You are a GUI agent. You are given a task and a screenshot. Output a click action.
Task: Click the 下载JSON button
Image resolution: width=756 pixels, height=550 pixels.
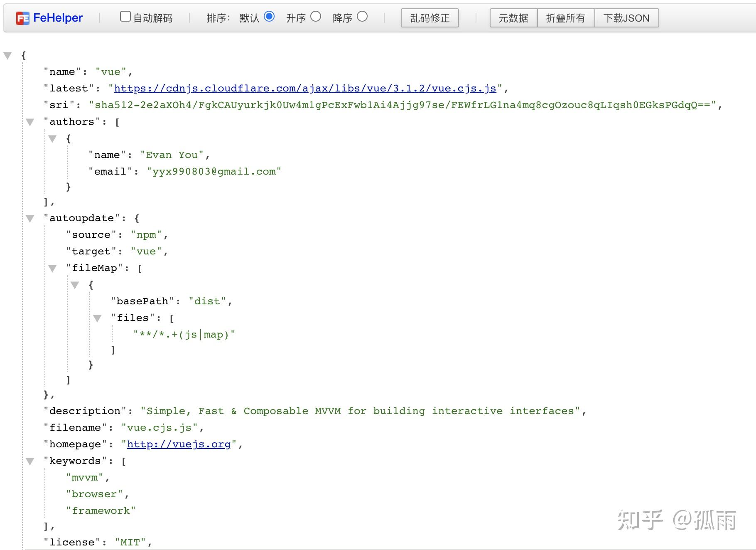tap(626, 18)
